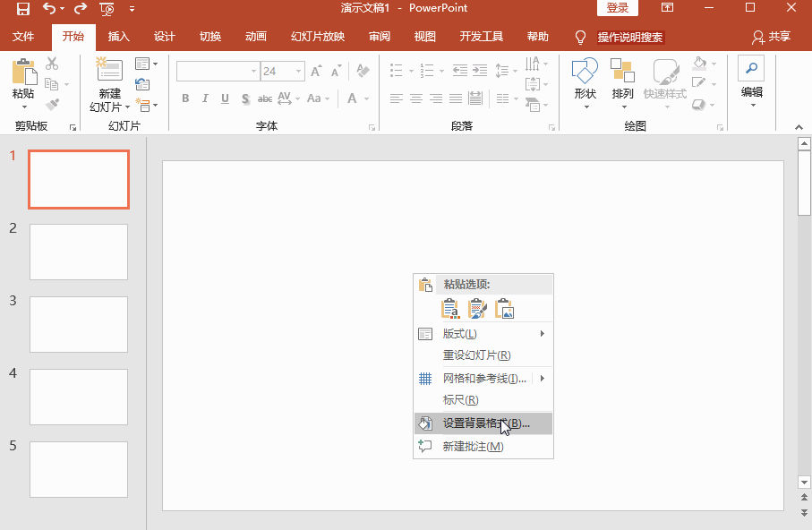Image resolution: width=812 pixels, height=530 pixels.
Task: Open the font size dropdown showing 24
Action: (298, 72)
